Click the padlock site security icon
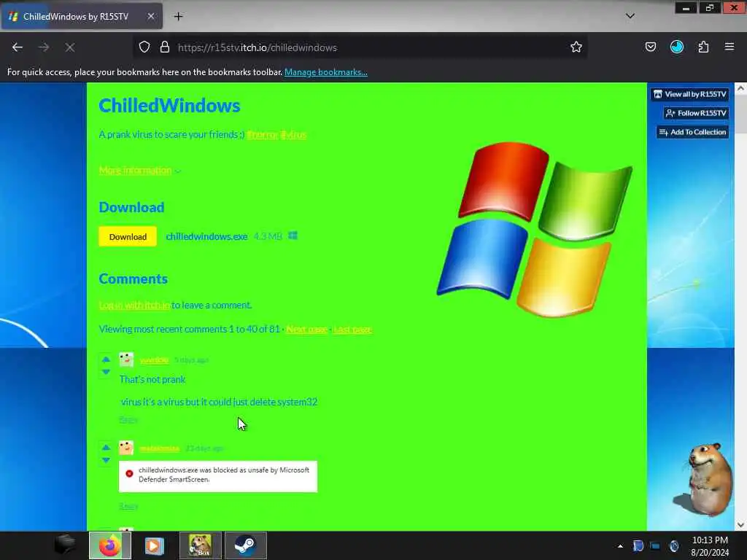747x560 pixels. coord(164,47)
